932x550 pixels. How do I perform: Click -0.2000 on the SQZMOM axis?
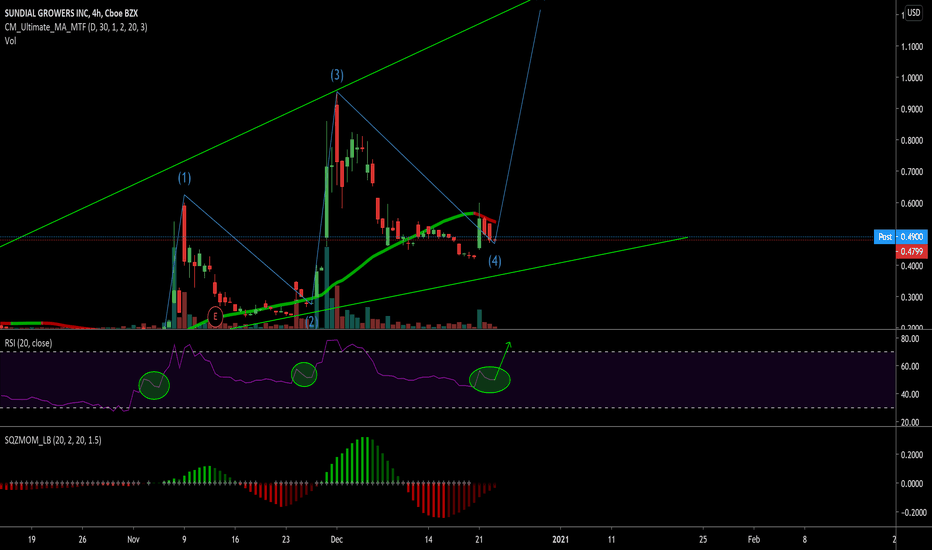913,513
